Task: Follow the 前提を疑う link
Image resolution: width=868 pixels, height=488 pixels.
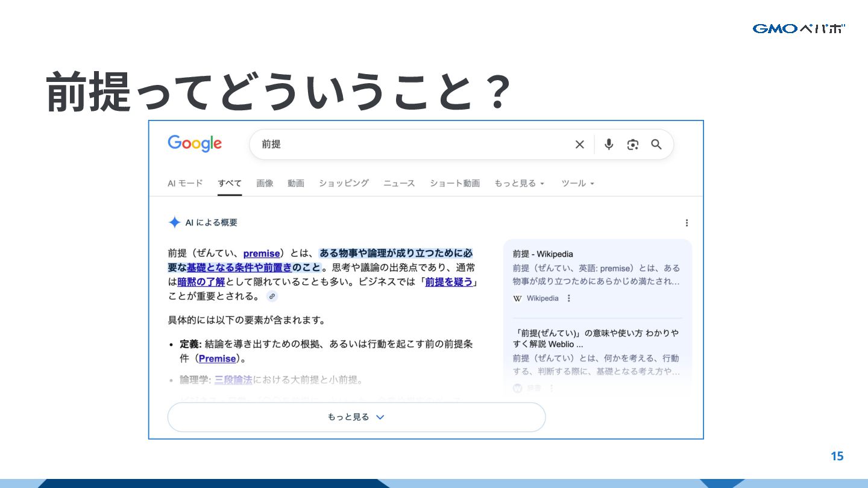Action: point(449,281)
